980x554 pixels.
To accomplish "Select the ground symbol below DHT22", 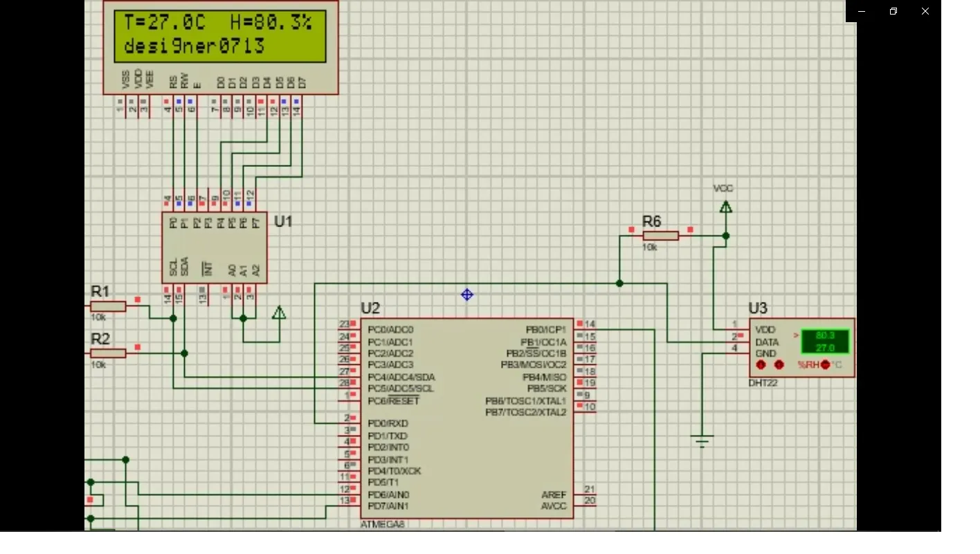I will pos(702,441).
